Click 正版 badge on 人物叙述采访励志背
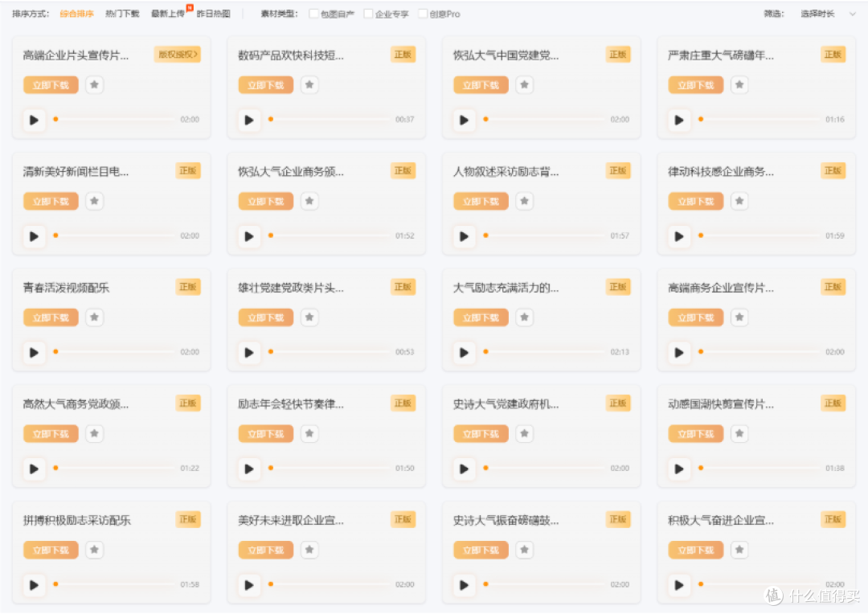 [x=618, y=170]
